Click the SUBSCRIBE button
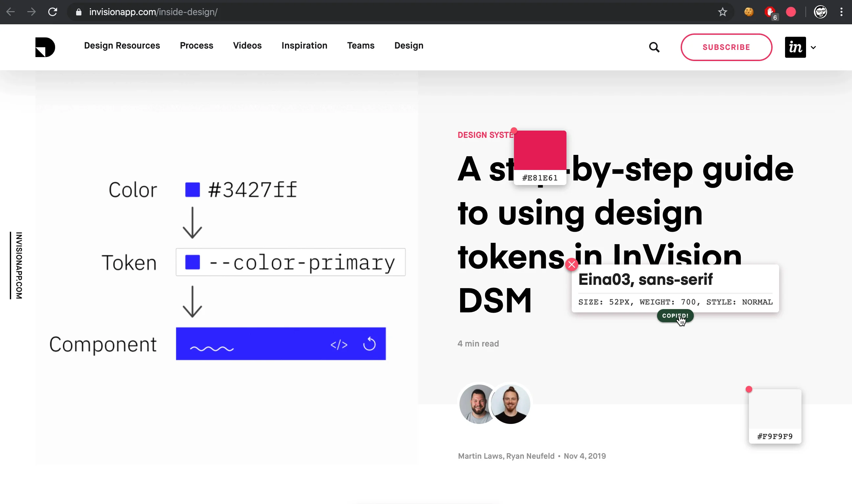 point(726,47)
